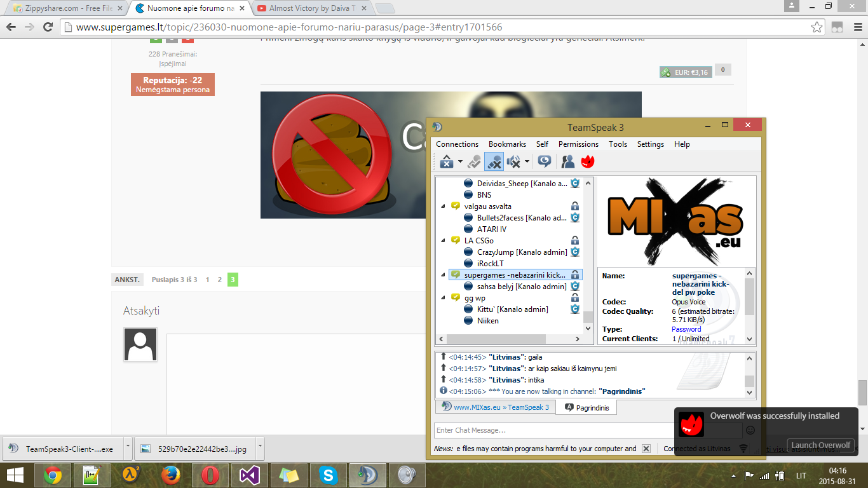Open the Permissions menu
868x488 pixels.
(578, 144)
